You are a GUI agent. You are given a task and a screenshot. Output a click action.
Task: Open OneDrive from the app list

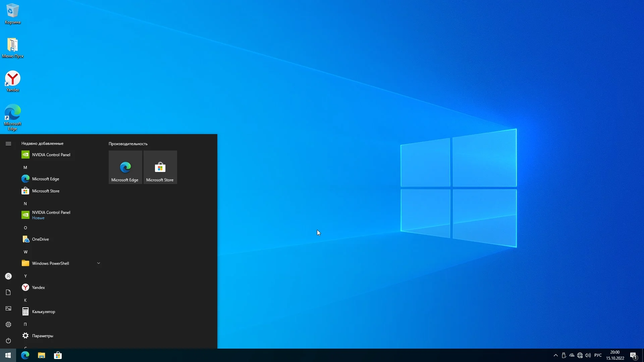click(40, 239)
